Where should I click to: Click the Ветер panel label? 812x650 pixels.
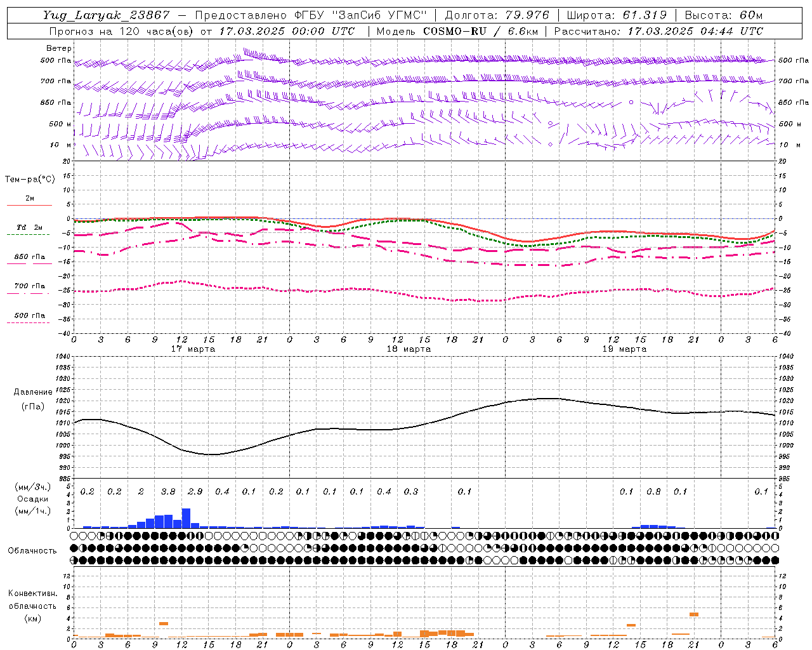click(x=59, y=48)
